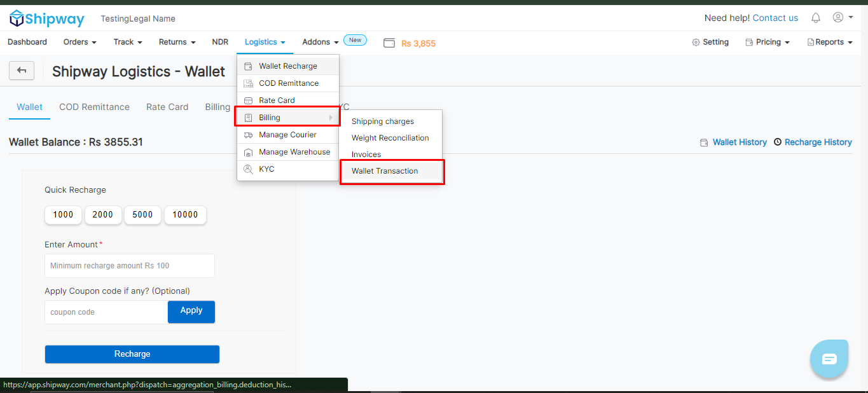Click the Rate Card menu icon

(248, 100)
